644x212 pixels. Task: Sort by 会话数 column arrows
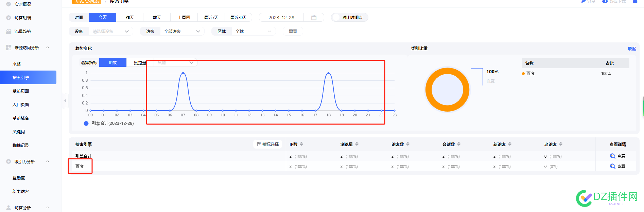[x=459, y=144]
